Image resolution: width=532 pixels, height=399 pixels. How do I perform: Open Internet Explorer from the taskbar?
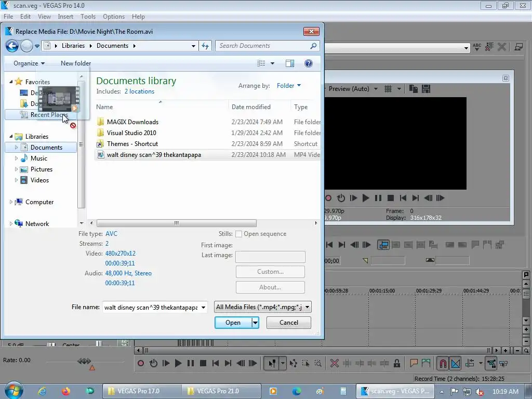pyautogui.click(x=42, y=391)
